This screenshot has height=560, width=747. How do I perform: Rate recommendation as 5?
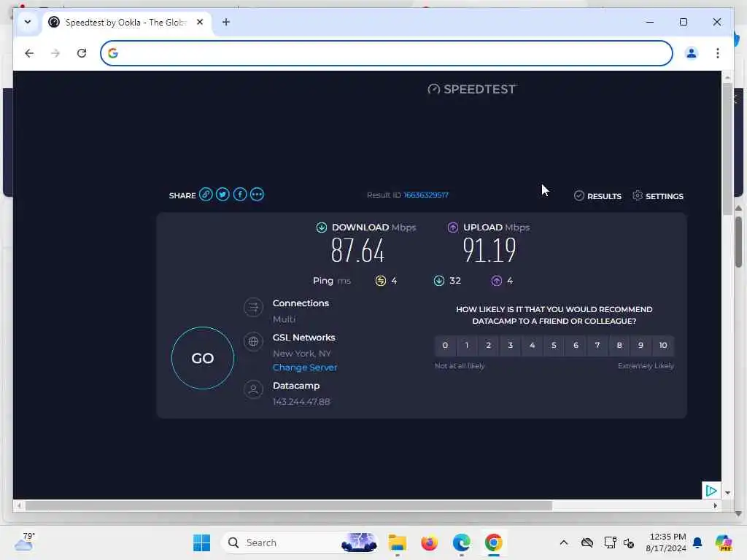(x=554, y=345)
